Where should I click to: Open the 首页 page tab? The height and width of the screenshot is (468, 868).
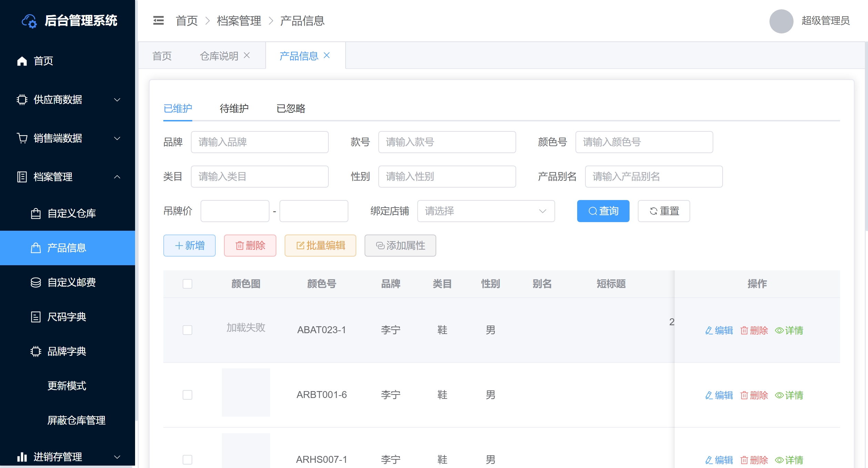pos(162,56)
